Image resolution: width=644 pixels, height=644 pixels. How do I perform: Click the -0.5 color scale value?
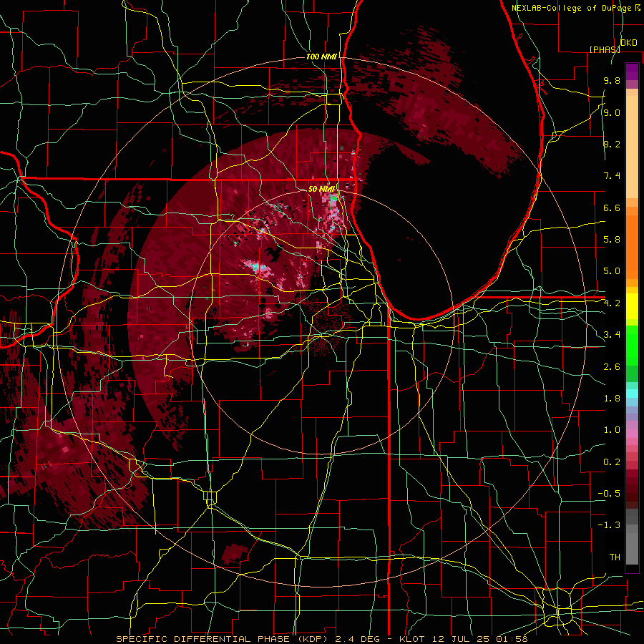(x=609, y=494)
